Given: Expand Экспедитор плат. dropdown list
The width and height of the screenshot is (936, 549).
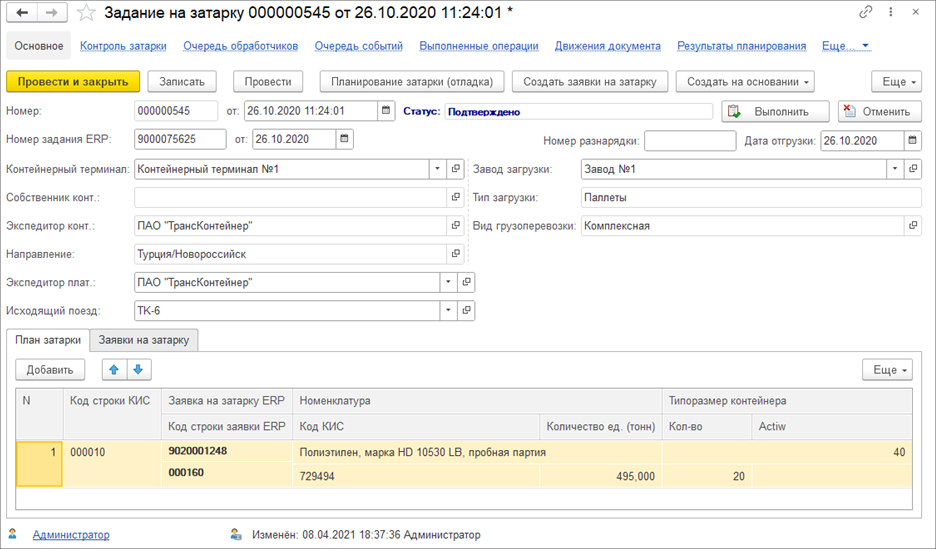Looking at the screenshot, I should [x=448, y=282].
